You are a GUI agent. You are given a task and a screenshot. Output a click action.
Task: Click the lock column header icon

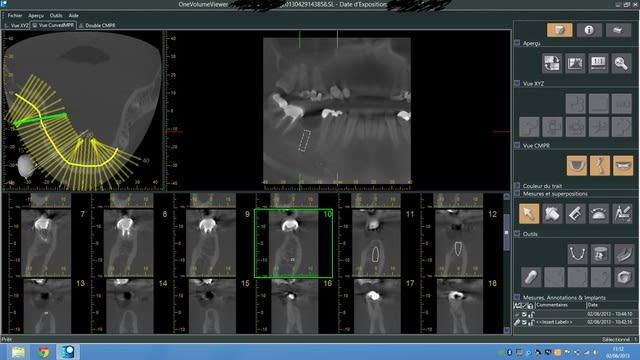(x=531, y=306)
